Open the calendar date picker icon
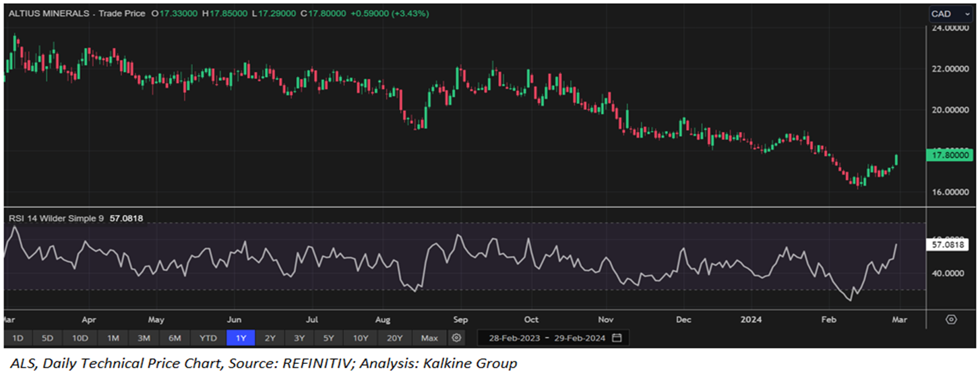Viewport: 980px width, 374px height. click(617, 338)
